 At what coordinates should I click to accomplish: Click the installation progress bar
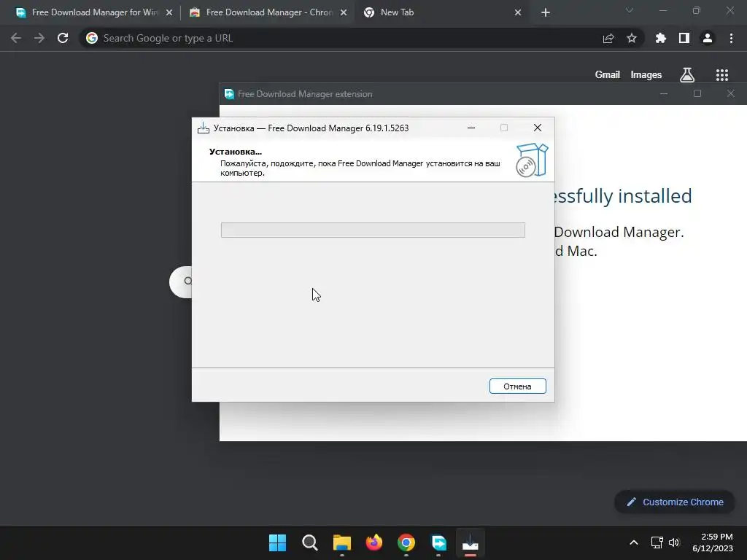pyautogui.click(x=373, y=230)
